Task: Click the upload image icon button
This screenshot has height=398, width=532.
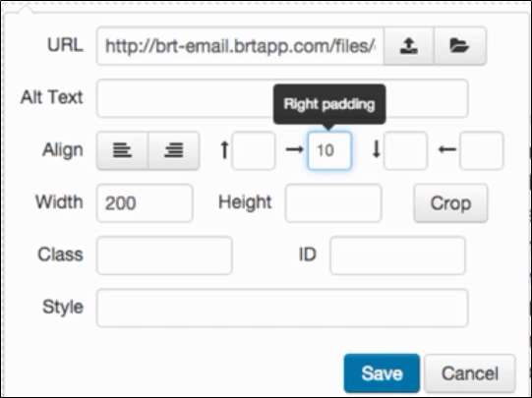Action: click(x=409, y=46)
